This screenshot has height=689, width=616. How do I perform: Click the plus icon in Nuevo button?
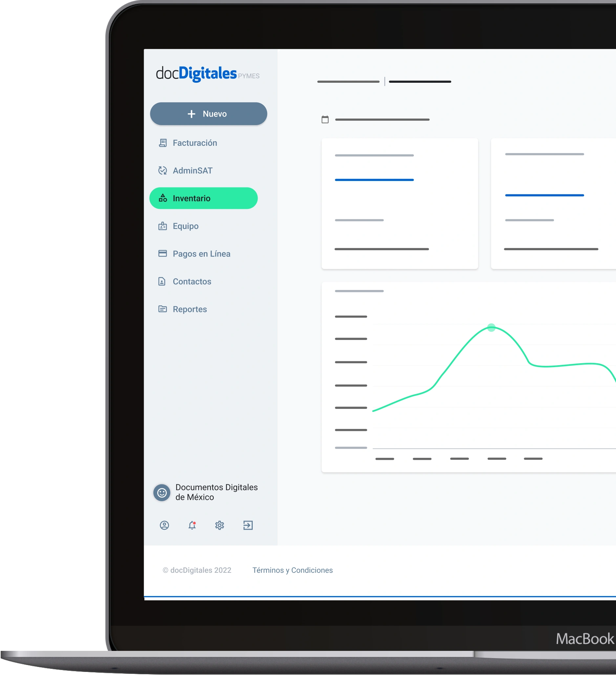(x=191, y=114)
